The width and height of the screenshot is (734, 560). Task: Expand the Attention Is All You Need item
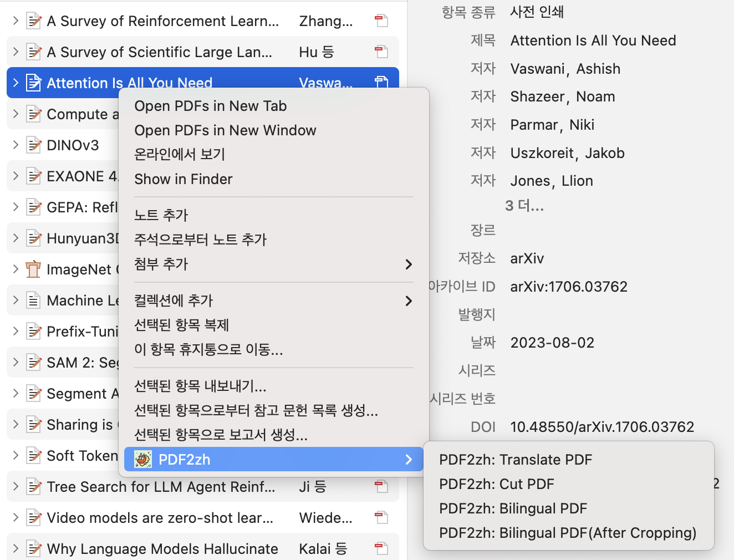point(16,83)
